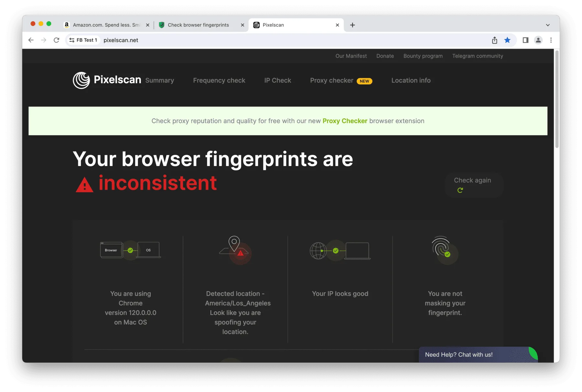The width and height of the screenshot is (582, 392).
Task: Click the page vertical scrollbar thumb
Action: (x=557, y=99)
